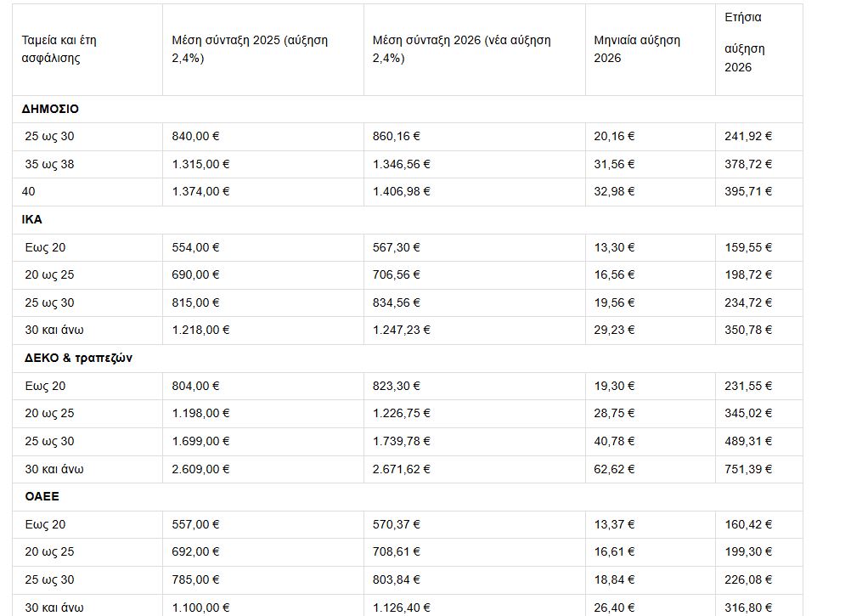Select the '35 ως 38' row label
Screen dimensions: 868x616
[x=49, y=164]
